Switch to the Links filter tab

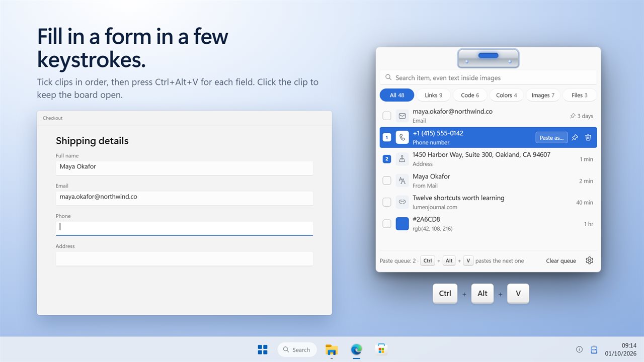(x=434, y=95)
